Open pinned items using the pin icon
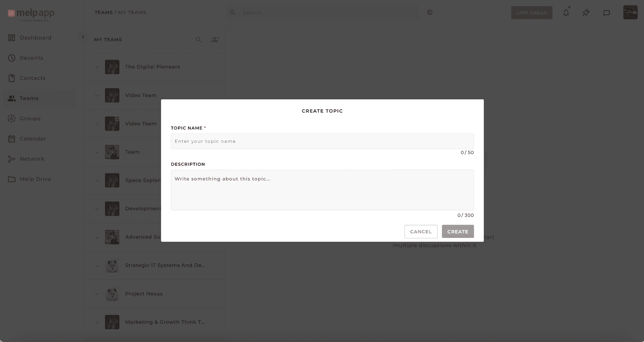Image resolution: width=644 pixels, height=342 pixels. pos(586,12)
